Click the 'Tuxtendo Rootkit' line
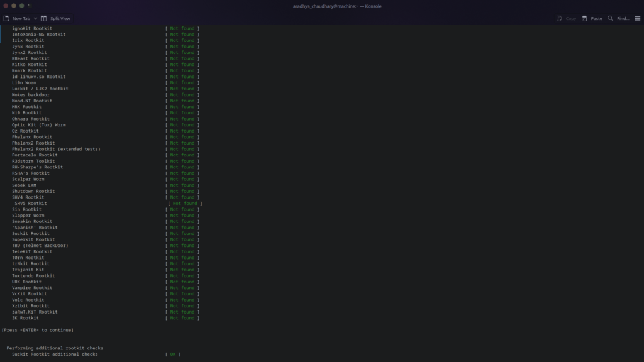The height and width of the screenshot is (362, 644). (33, 276)
